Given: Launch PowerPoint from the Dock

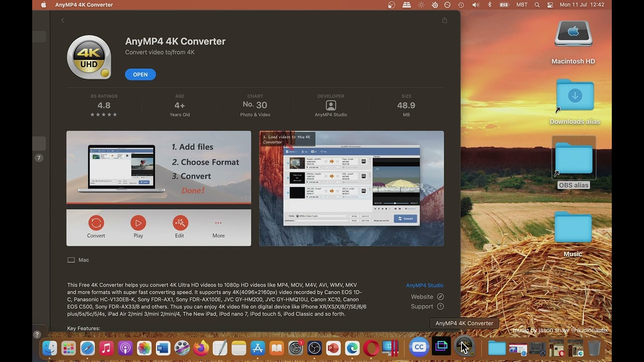Looking at the screenshot, I should [x=334, y=348].
